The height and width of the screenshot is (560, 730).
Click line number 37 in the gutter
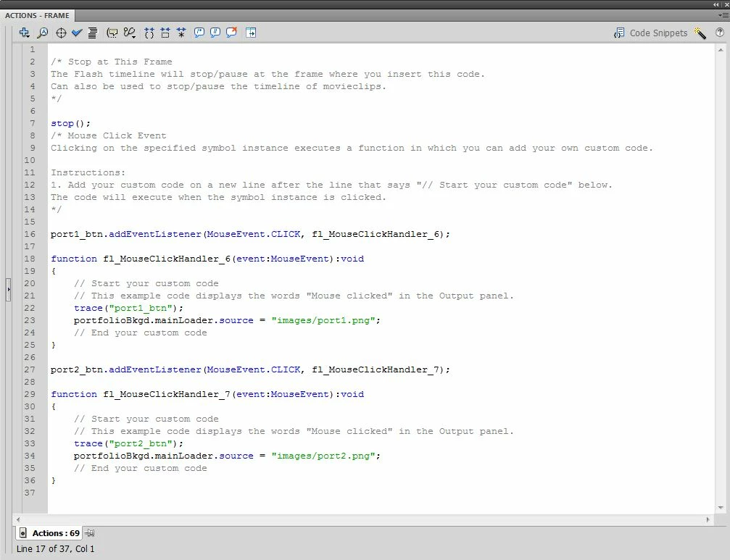[30, 493]
